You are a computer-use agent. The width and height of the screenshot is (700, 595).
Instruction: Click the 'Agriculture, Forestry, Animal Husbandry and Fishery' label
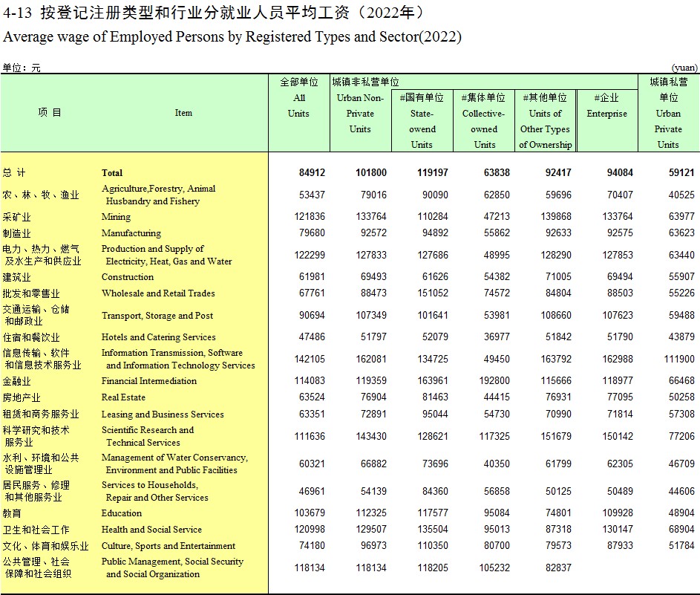158,195
